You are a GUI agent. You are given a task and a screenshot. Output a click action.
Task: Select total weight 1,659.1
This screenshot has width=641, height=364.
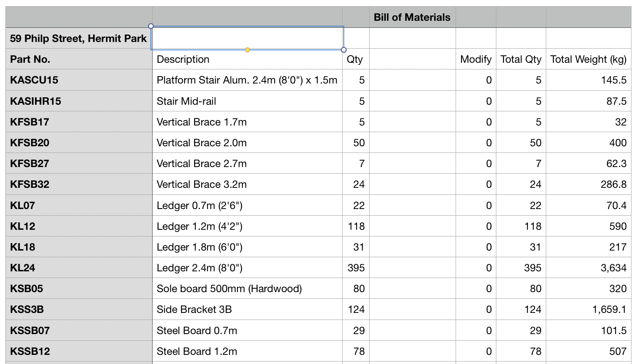589,309
